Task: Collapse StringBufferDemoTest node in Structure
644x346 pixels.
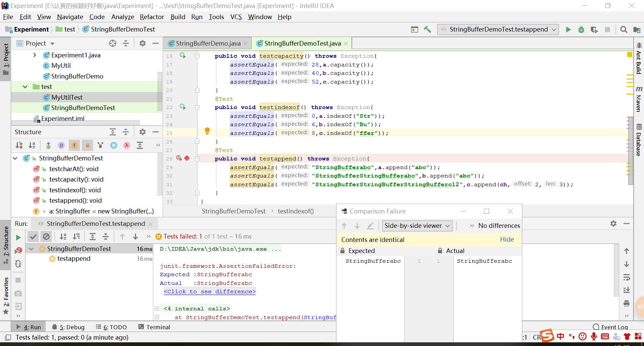Action: (15, 158)
